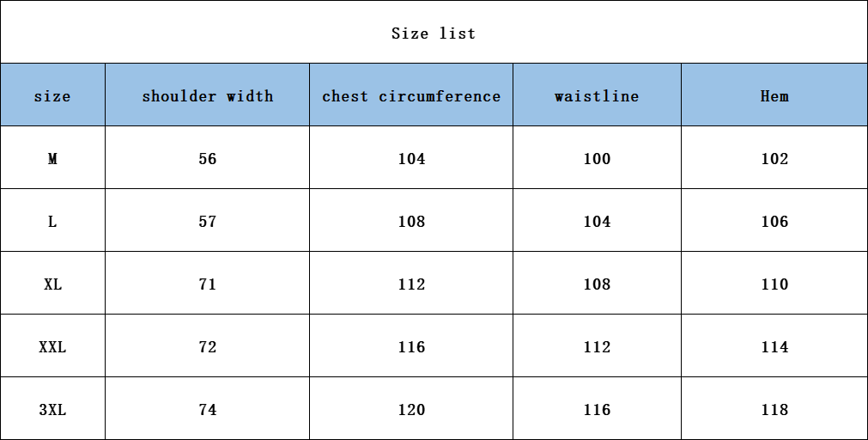Click shoulder width value 71
868x440 pixels.
click(208, 284)
